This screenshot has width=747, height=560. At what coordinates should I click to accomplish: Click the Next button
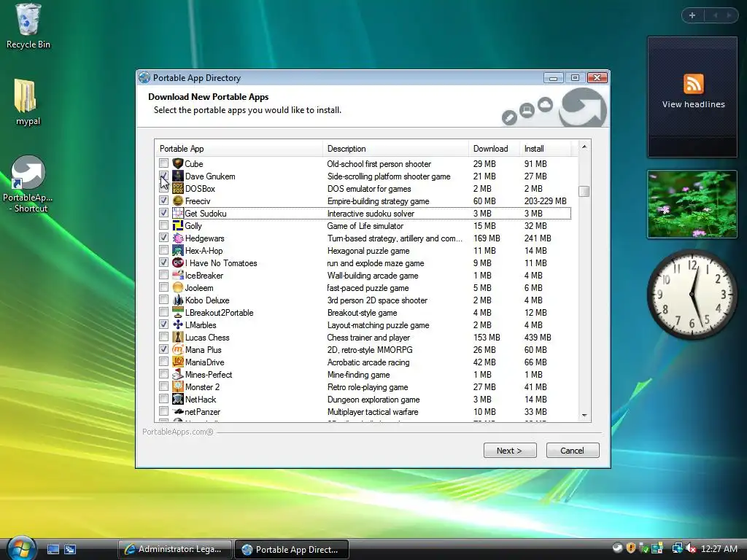click(x=510, y=451)
